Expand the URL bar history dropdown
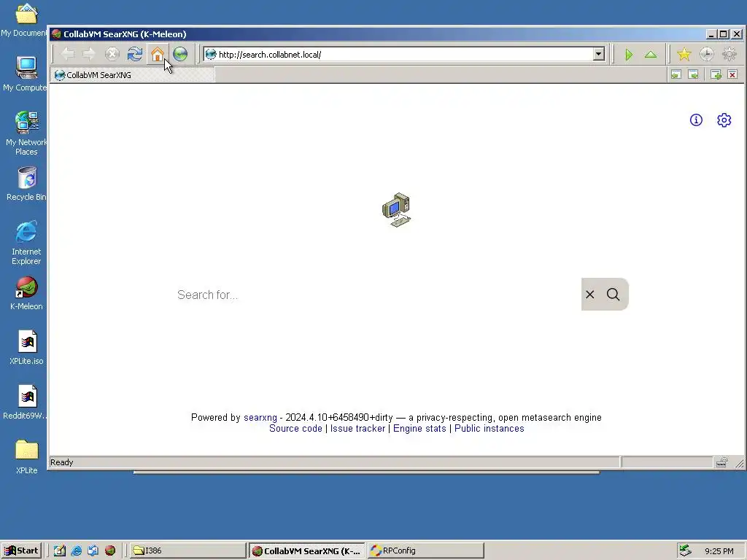The image size is (747, 560). pos(599,54)
